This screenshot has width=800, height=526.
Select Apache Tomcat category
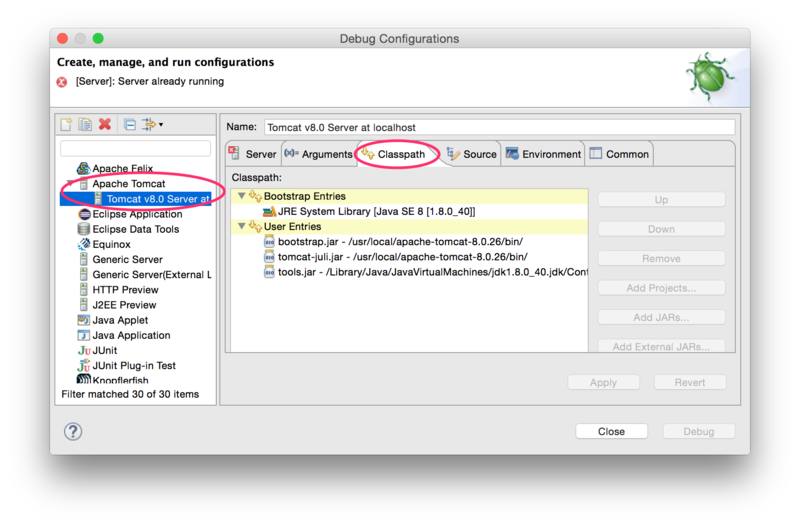(129, 184)
